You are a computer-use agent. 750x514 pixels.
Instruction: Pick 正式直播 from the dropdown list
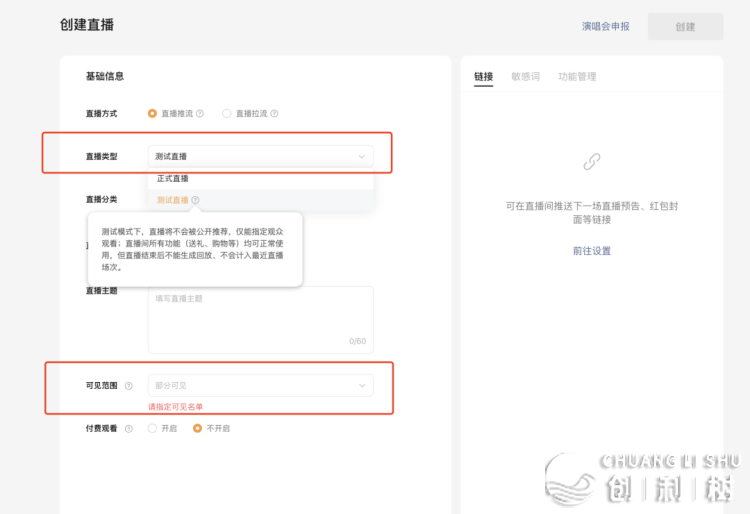[173, 179]
